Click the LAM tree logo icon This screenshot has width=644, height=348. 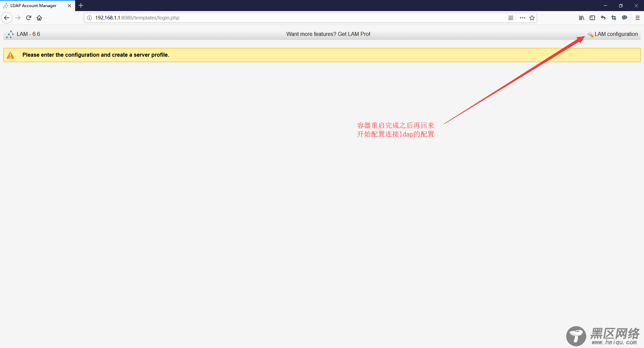(10, 34)
